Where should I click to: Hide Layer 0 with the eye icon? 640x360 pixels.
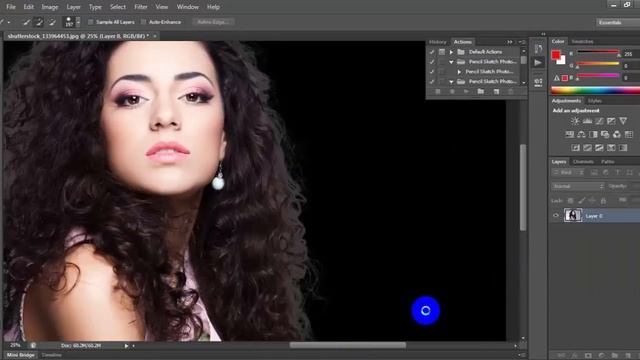556,216
